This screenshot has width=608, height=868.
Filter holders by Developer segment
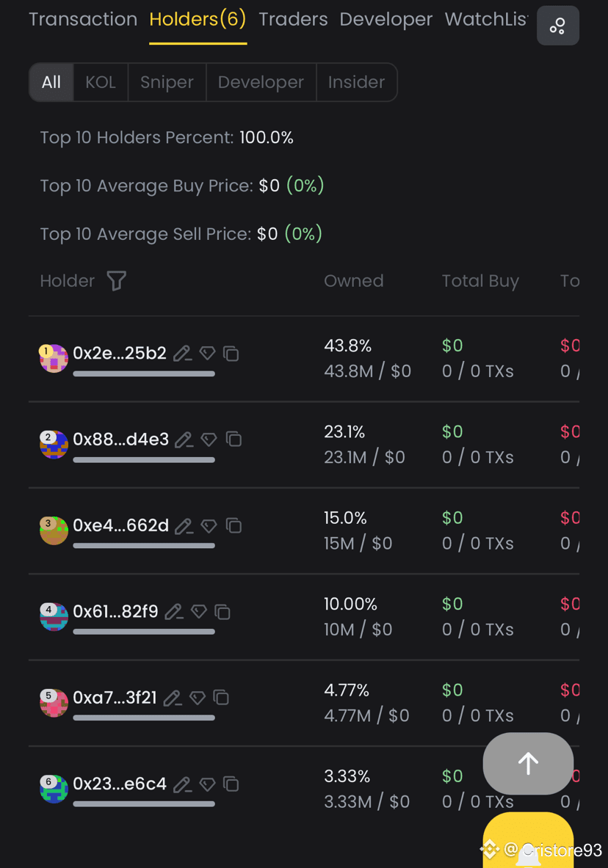(x=261, y=82)
